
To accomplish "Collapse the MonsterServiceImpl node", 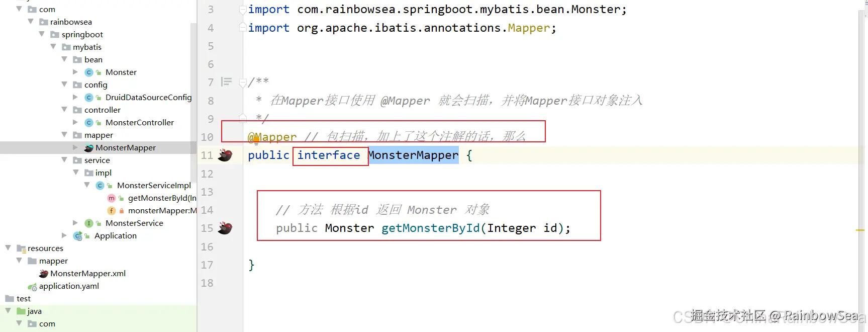I will click(x=87, y=185).
